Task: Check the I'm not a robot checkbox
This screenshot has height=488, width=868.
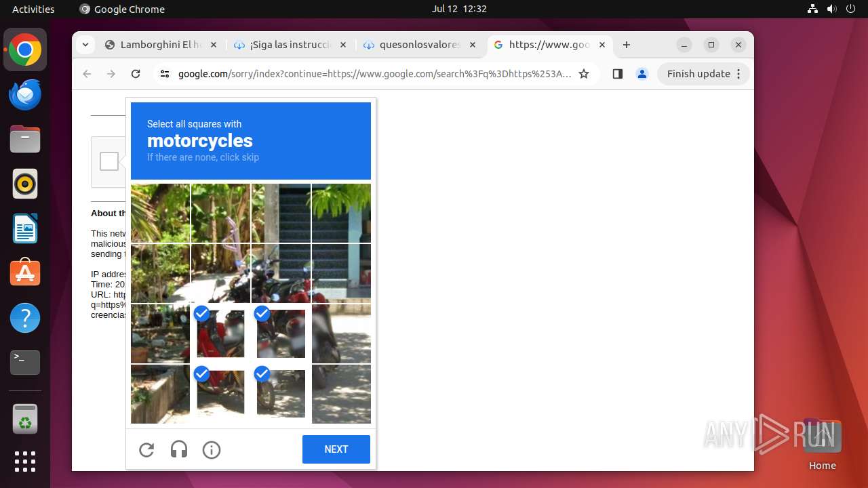Action: [x=109, y=161]
